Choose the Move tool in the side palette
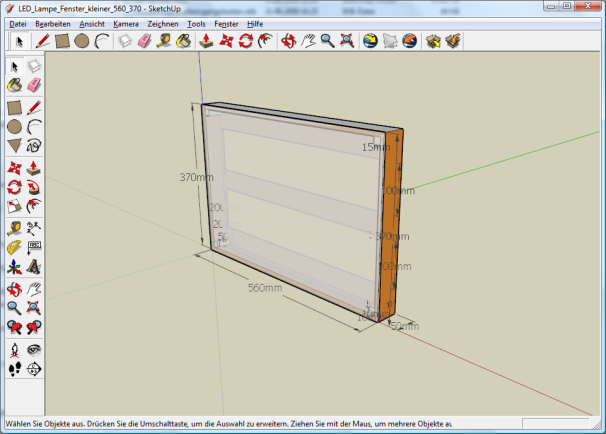This screenshot has height=434, width=606. point(15,168)
